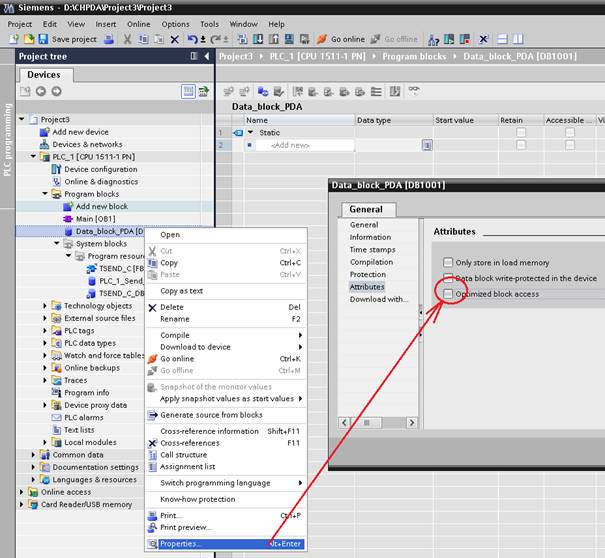The height and width of the screenshot is (558, 605).
Task: Enable Optimized block access checkbox
Action: coord(448,294)
